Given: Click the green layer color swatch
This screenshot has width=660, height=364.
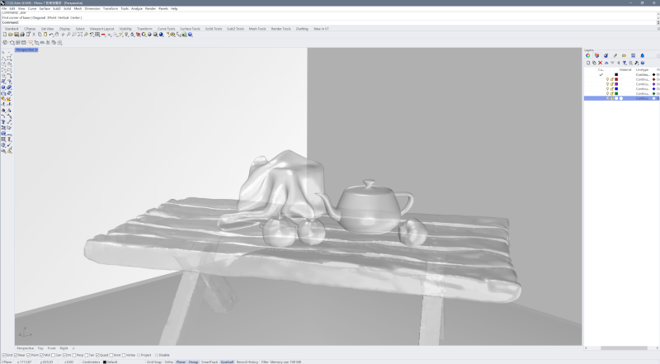Looking at the screenshot, I should pyautogui.click(x=616, y=93).
